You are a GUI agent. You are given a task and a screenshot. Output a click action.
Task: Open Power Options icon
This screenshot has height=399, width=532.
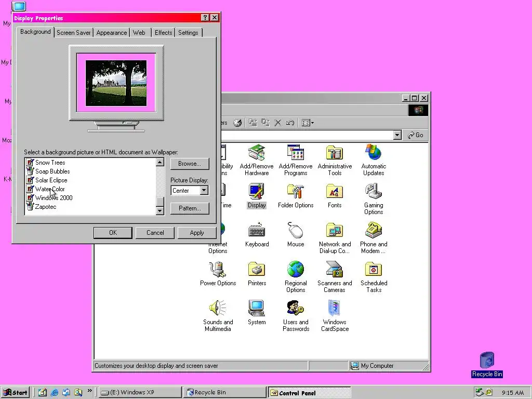(218, 274)
